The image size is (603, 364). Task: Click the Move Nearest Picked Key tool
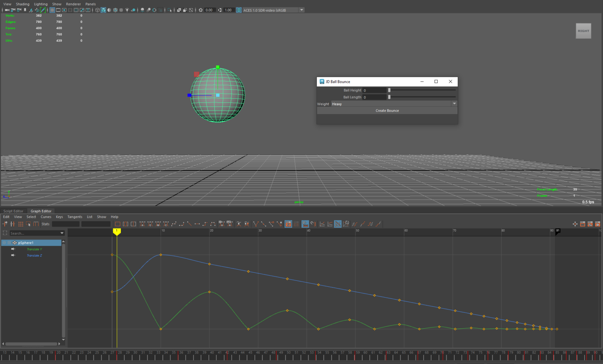pos(5,224)
